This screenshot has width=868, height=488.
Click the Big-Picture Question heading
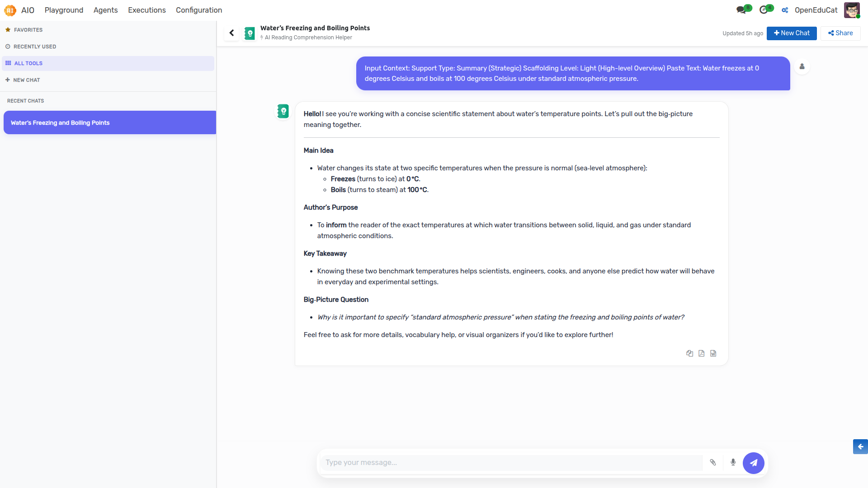pyautogui.click(x=336, y=300)
